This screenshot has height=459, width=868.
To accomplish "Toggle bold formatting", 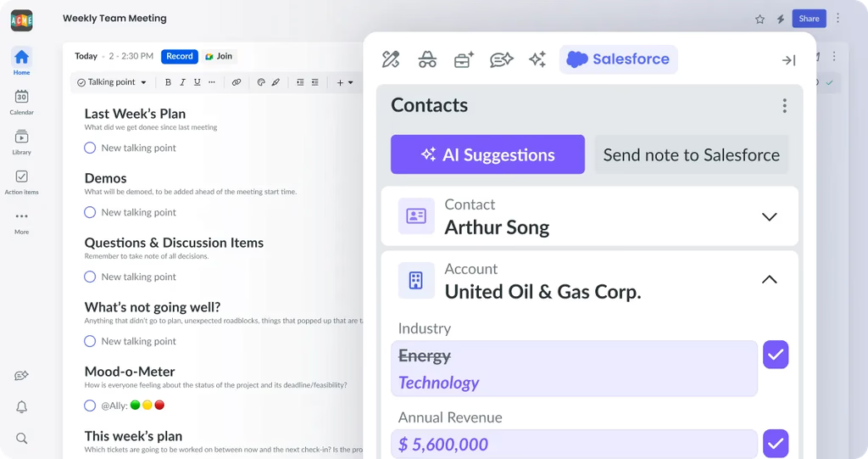I will click(x=168, y=82).
